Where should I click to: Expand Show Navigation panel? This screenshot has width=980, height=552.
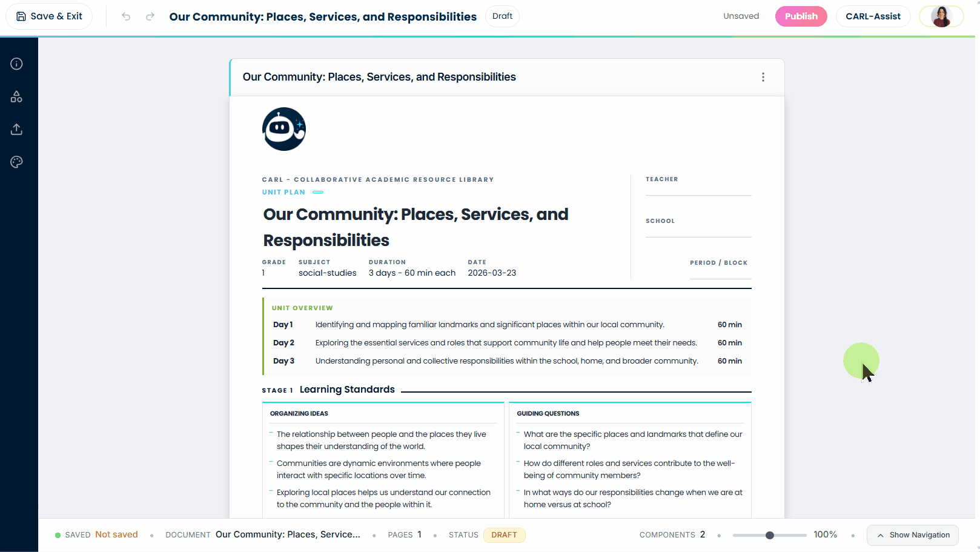(912, 535)
